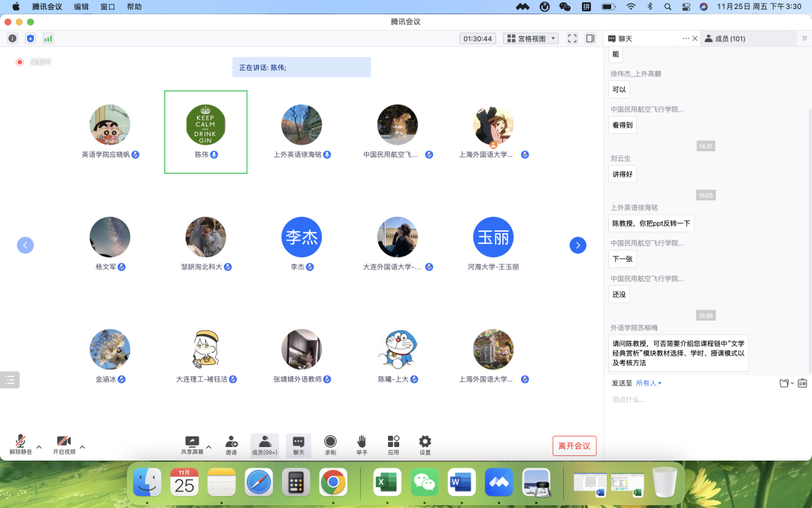
Task: Open the 宫格视图 layout dropdown
Action: 531,38
